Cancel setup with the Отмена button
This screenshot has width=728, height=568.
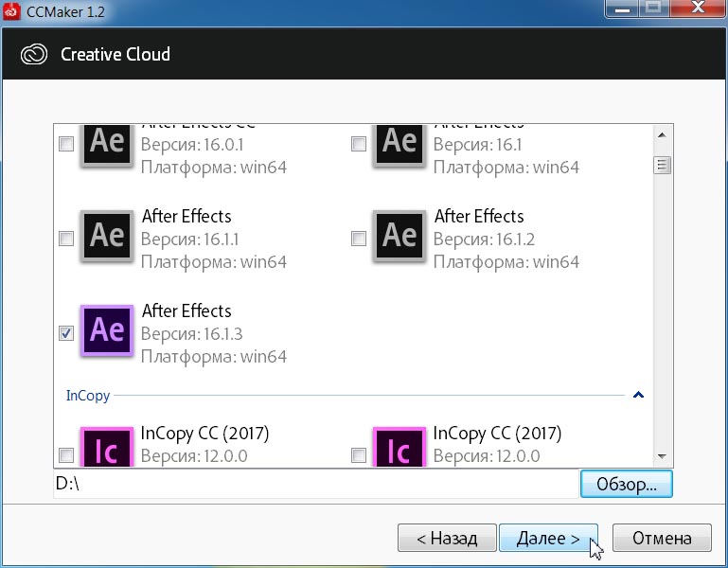click(x=662, y=538)
